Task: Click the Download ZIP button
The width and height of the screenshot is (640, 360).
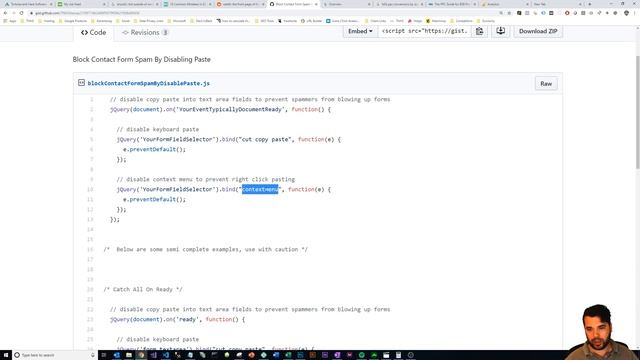Action: point(538,31)
